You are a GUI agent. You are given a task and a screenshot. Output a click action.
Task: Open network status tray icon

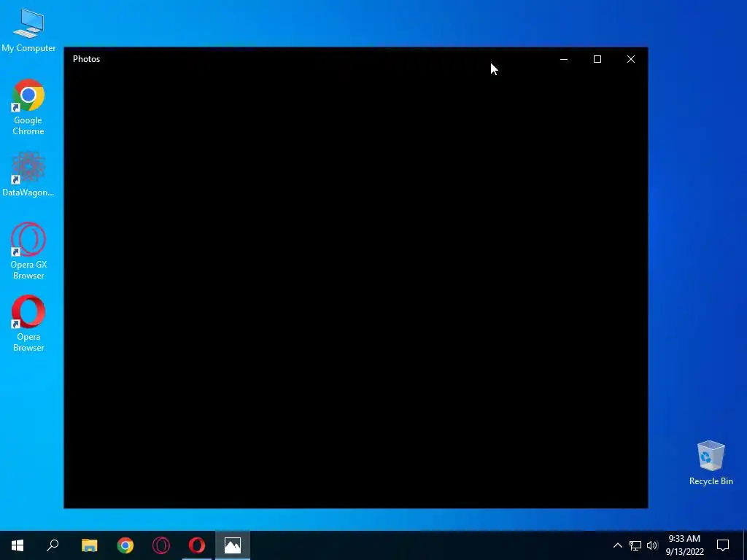(x=635, y=545)
